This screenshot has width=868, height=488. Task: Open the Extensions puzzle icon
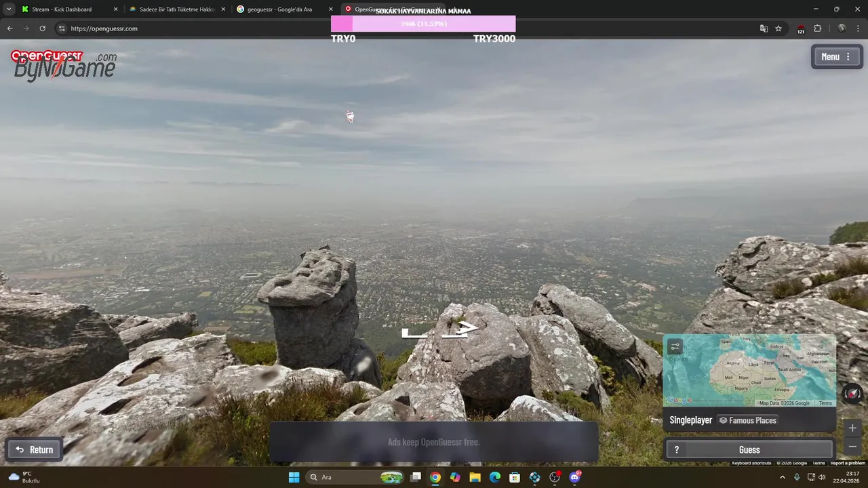(x=817, y=28)
